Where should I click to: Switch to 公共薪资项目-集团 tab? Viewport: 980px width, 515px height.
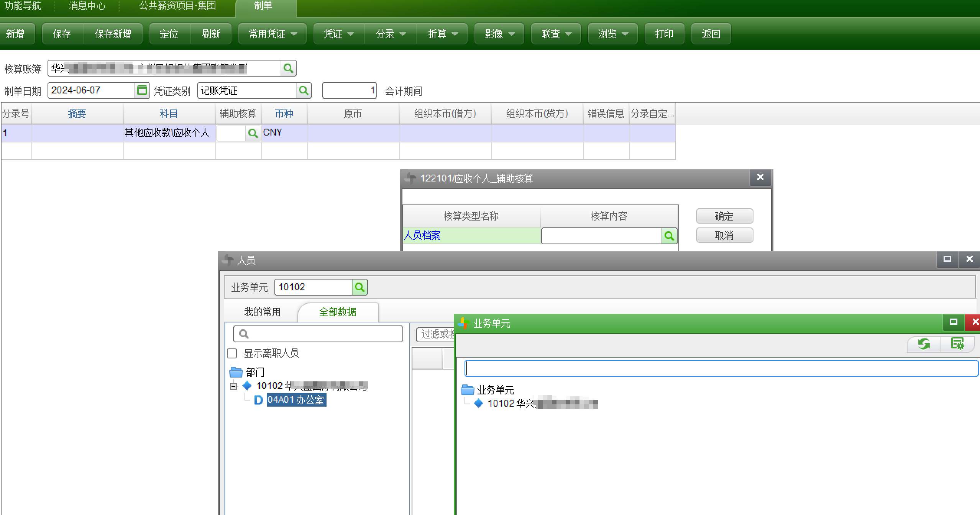click(177, 6)
